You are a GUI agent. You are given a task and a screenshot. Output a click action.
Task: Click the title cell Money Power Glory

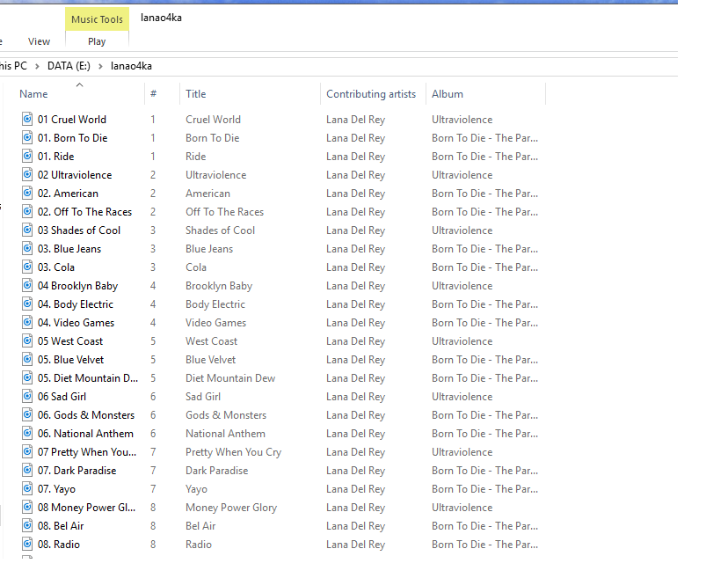[x=231, y=508]
